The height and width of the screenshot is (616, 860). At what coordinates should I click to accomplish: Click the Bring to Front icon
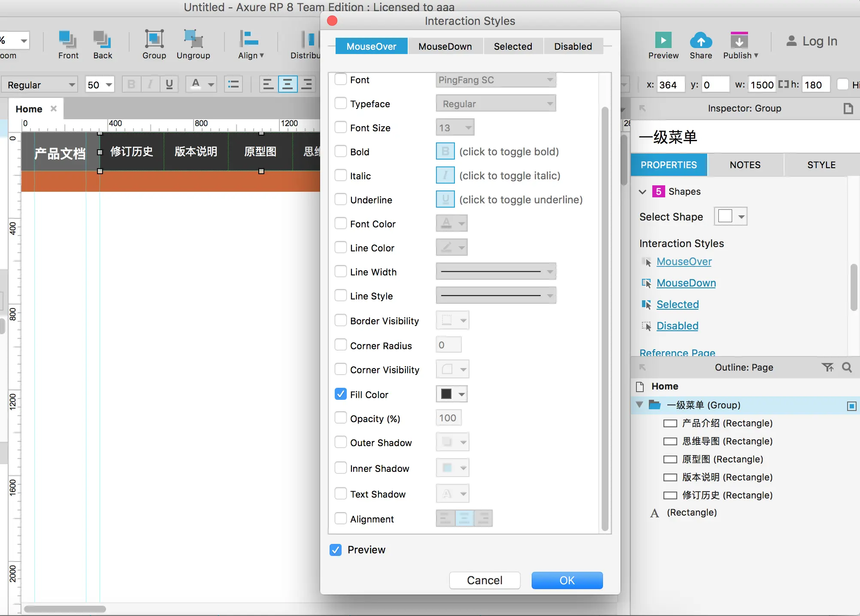click(x=68, y=39)
